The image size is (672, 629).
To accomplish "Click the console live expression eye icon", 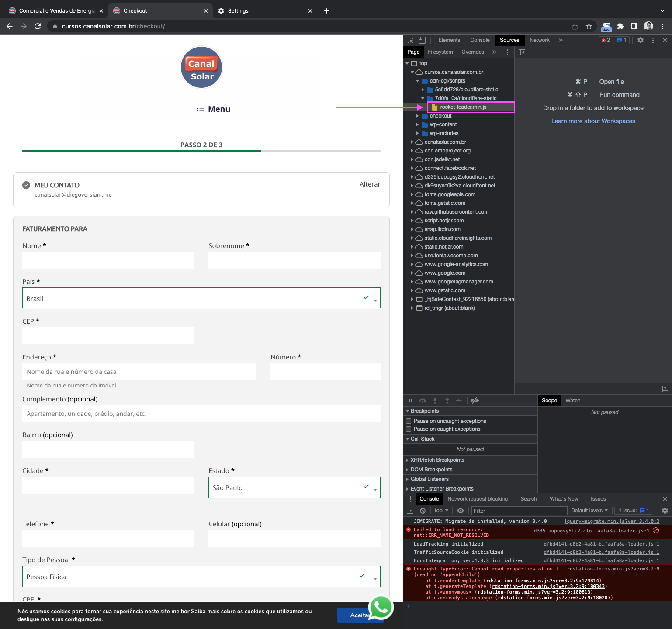I will 461,511.
